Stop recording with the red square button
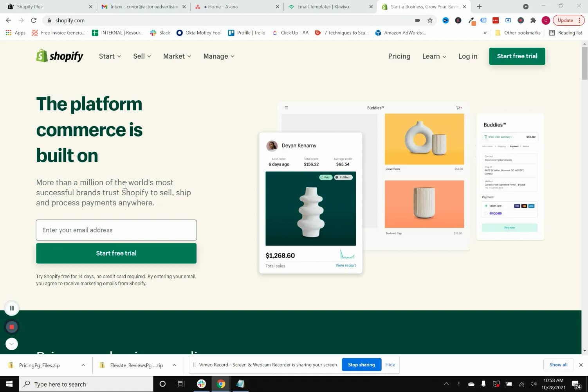588x392 pixels. 12,327
